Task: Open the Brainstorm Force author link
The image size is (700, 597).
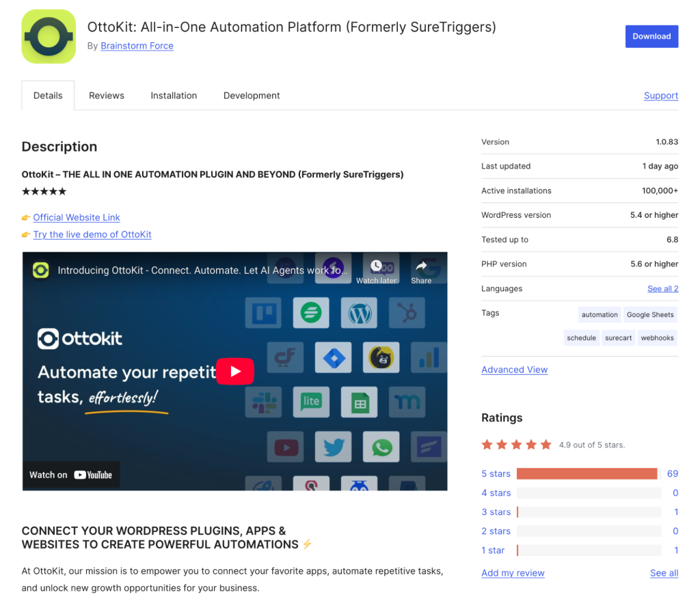Action: coord(137,46)
